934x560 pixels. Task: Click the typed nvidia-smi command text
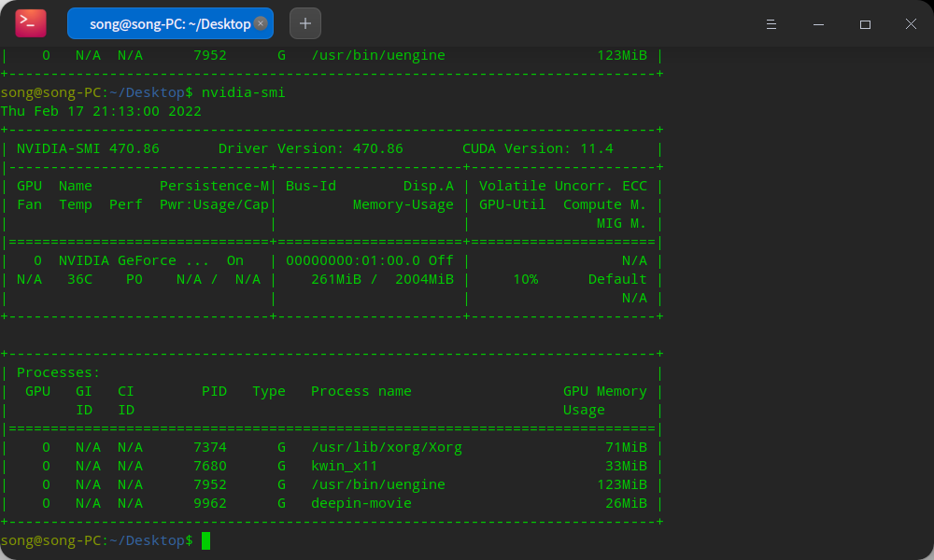click(243, 92)
